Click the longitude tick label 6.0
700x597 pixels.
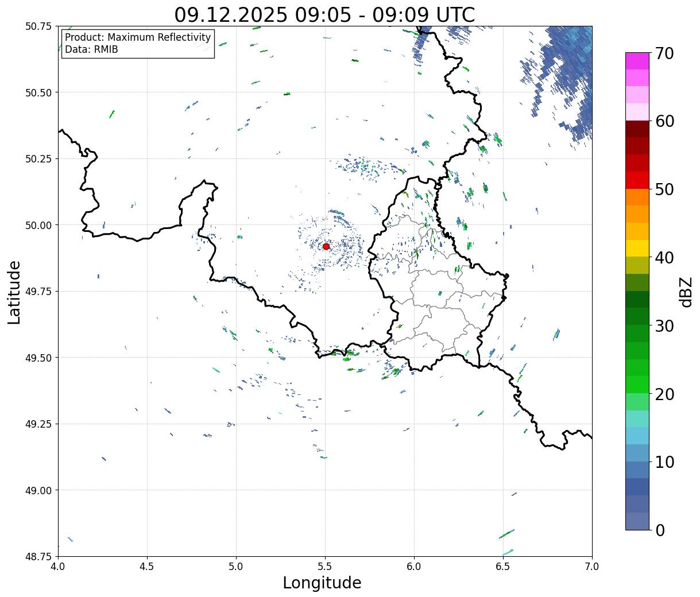click(414, 566)
